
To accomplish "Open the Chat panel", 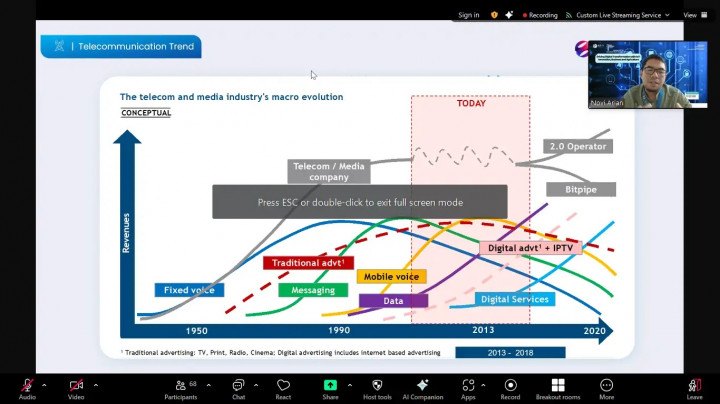I will 238,386.
